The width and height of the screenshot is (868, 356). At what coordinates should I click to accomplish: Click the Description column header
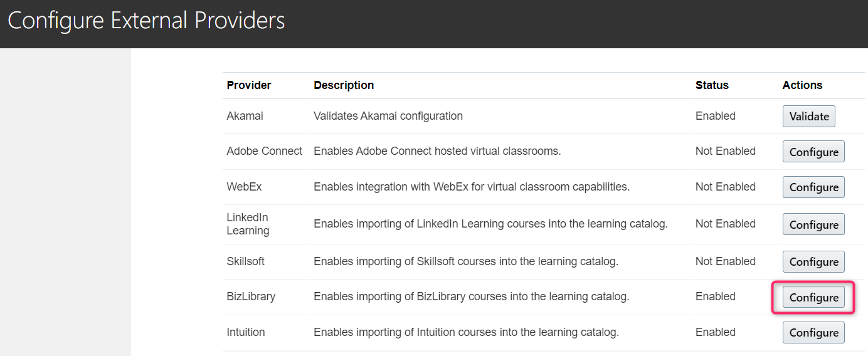click(344, 85)
